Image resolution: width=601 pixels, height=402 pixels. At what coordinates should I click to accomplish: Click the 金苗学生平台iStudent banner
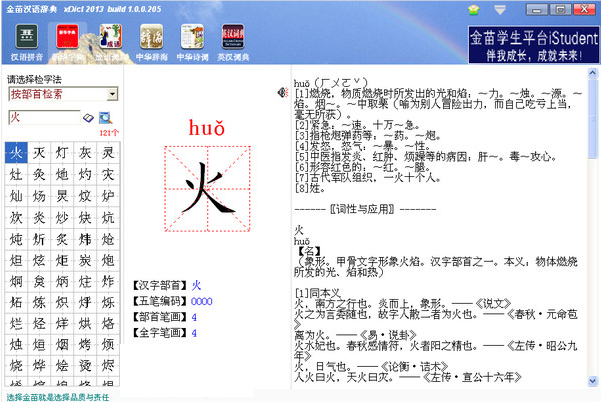pyautogui.click(x=534, y=44)
